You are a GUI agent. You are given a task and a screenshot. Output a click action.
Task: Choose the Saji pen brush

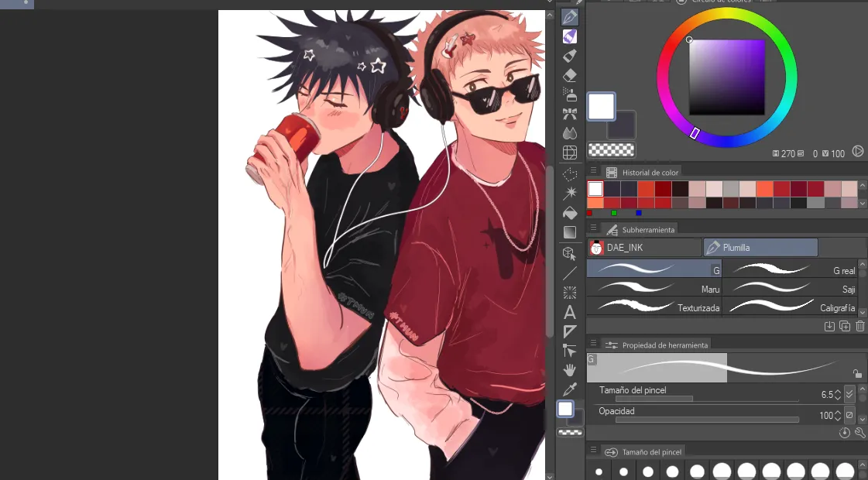790,288
